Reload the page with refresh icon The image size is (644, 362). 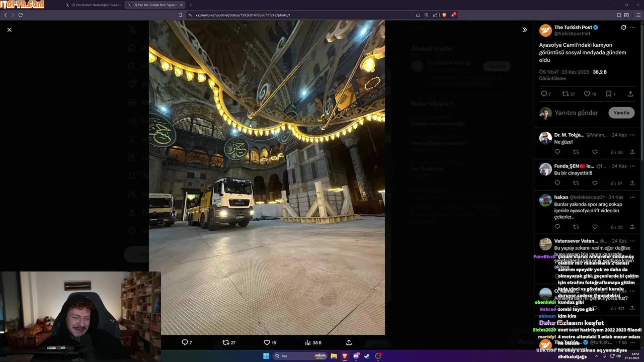click(x=21, y=15)
